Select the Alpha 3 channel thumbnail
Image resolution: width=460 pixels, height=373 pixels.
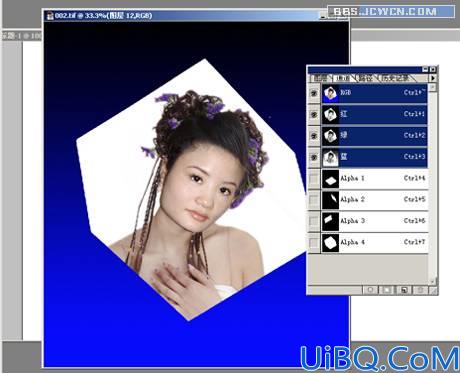coord(330,222)
